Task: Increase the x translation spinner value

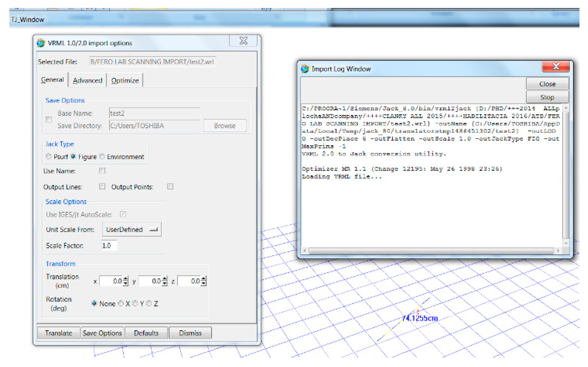Action: pos(126,279)
